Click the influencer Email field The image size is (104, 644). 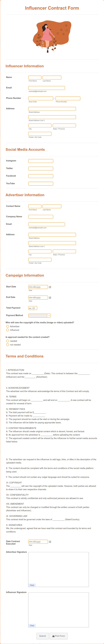pyautogui.click(x=46, y=88)
